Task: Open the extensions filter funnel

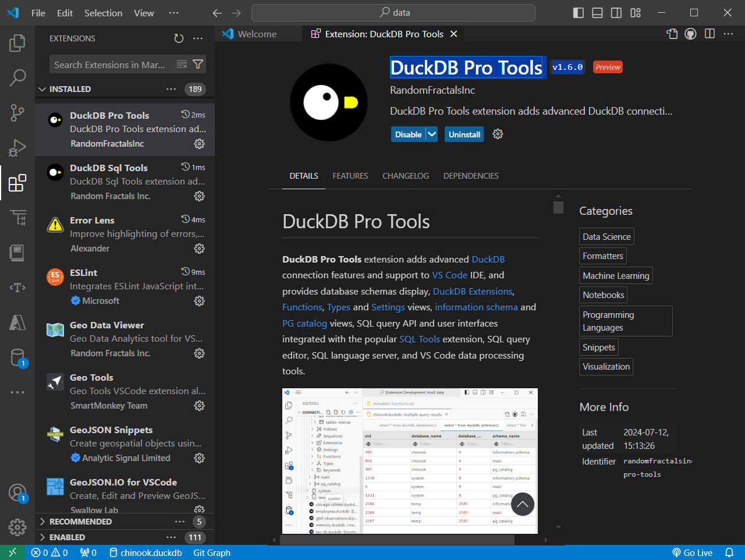Action: (x=198, y=65)
